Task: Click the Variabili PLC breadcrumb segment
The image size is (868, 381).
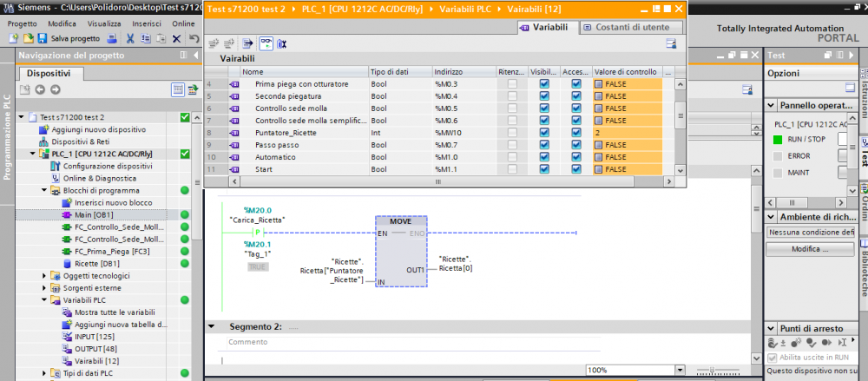Action: [x=467, y=10]
